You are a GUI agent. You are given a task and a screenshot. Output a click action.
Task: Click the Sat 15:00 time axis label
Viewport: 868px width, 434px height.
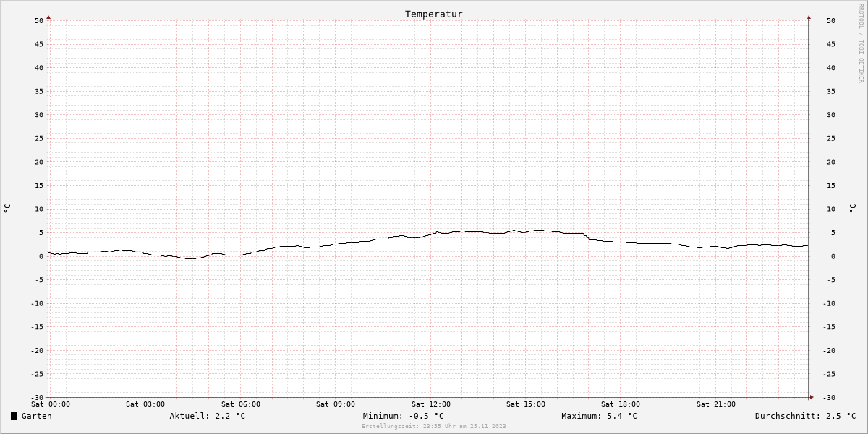[x=526, y=404]
